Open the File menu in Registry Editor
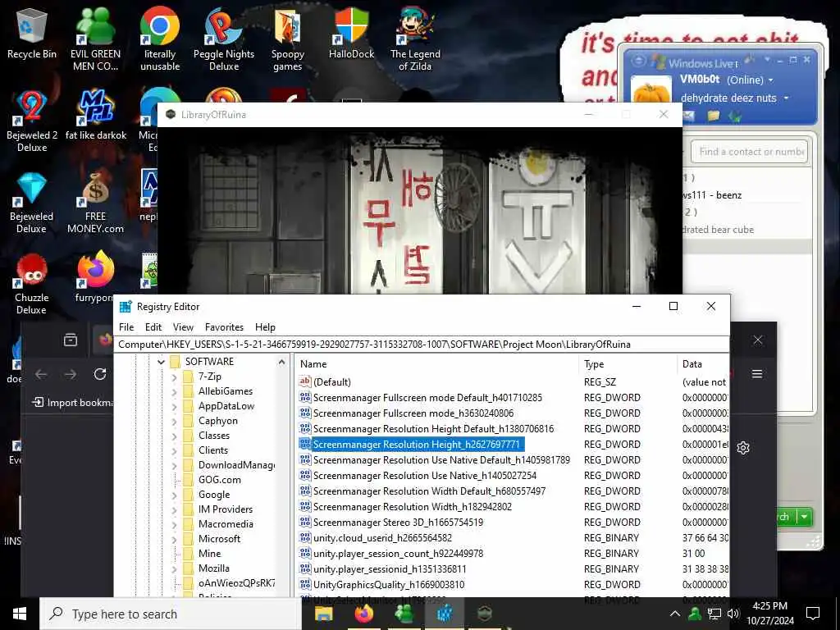840x630 pixels. [x=126, y=326]
